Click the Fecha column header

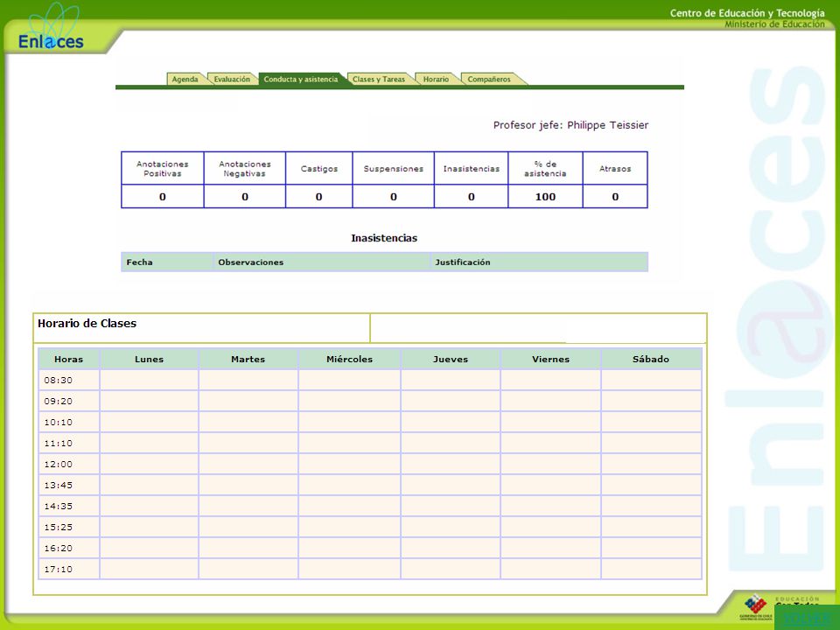pyautogui.click(x=168, y=262)
